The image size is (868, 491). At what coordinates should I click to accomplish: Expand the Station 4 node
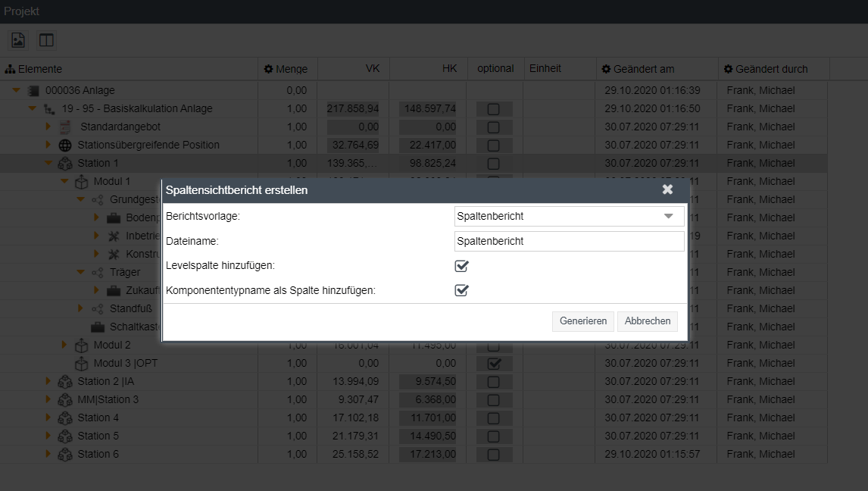point(48,418)
